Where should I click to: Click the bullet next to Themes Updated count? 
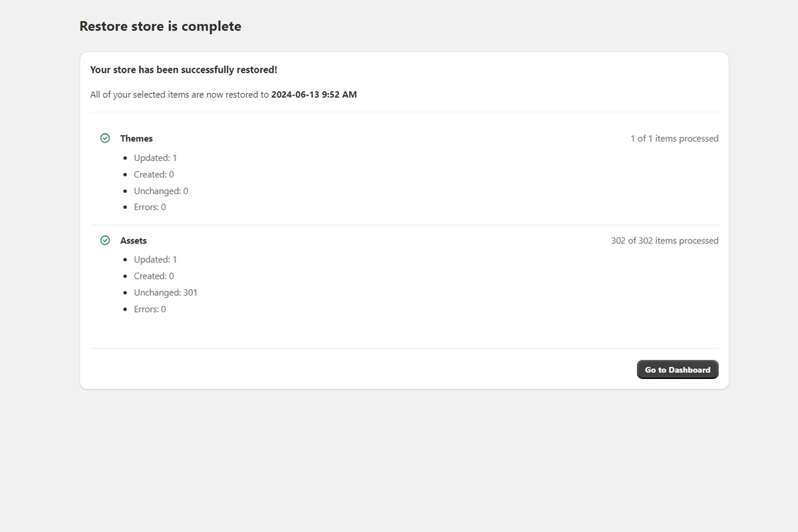pyautogui.click(x=124, y=158)
